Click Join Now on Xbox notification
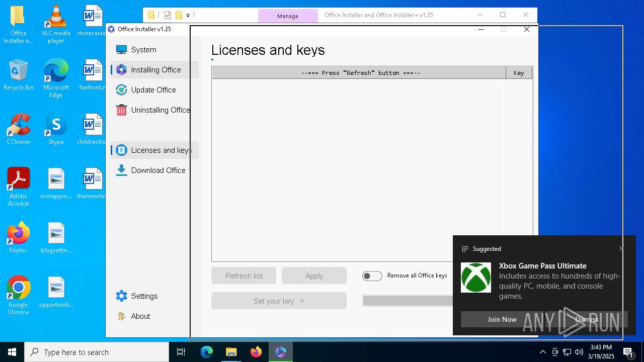644x362 pixels. [x=502, y=319]
